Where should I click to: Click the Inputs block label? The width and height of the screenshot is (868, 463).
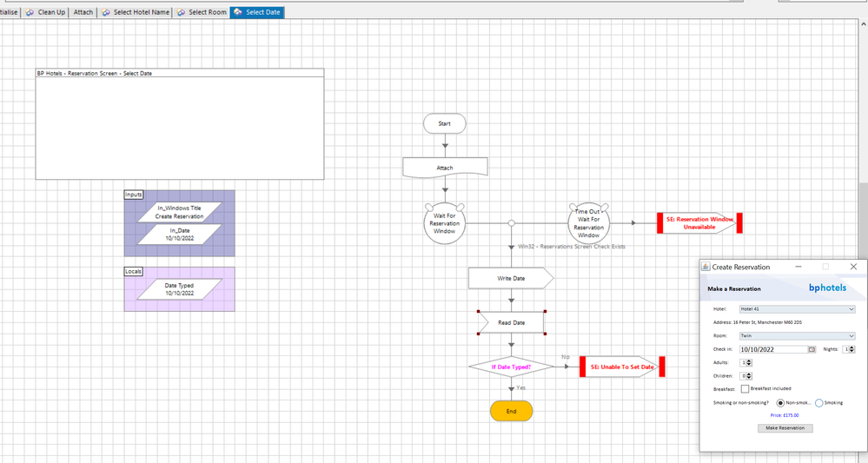(134, 195)
